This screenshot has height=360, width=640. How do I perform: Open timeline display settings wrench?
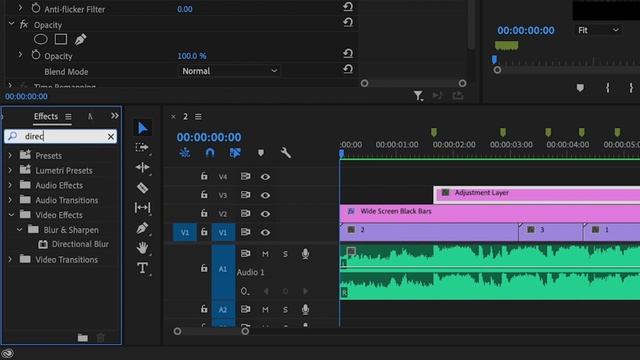click(286, 153)
